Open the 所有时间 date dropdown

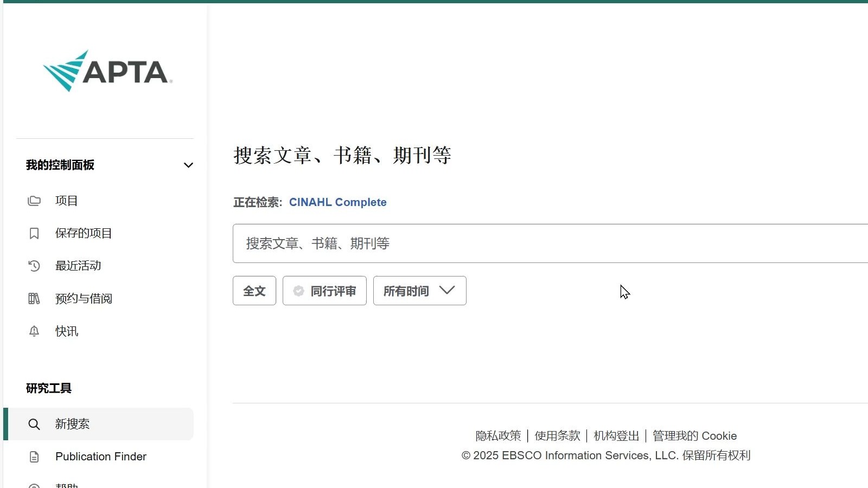[420, 291]
